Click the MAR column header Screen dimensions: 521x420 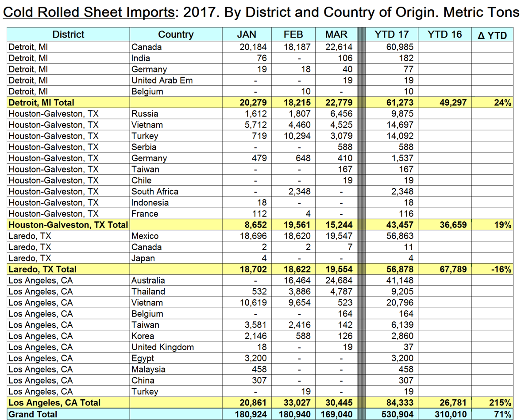tap(336, 35)
